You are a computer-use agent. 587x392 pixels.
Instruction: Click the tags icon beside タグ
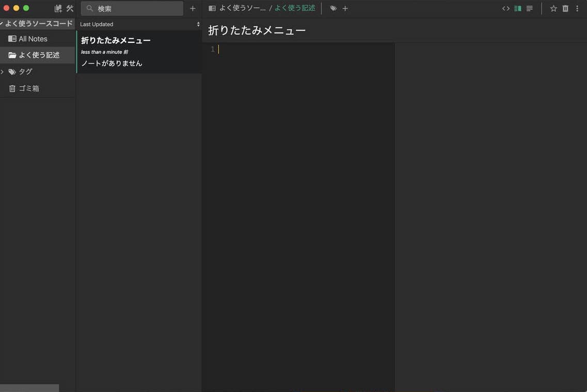[x=12, y=71]
